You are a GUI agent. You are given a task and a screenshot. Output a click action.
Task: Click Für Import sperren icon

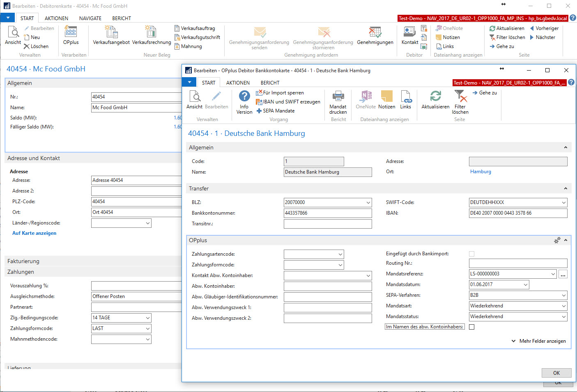[x=259, y=93]
